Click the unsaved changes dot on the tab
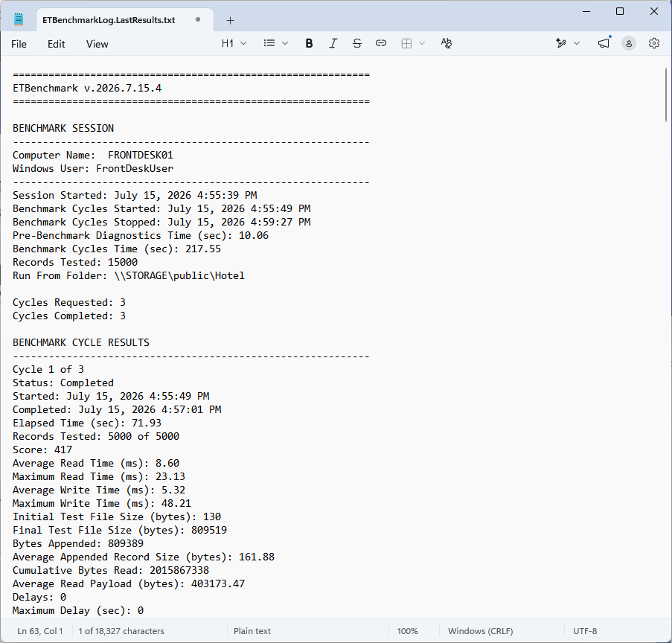672x643 pixels. point(197,19)
